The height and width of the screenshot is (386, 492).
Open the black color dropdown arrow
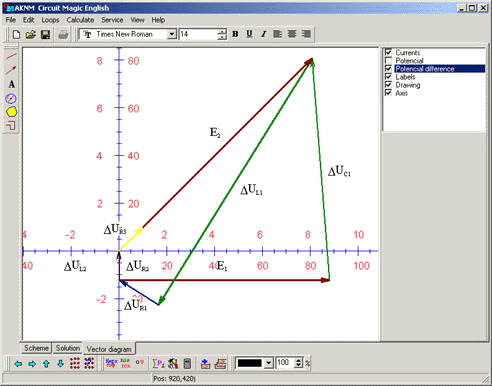coord(268,363)
